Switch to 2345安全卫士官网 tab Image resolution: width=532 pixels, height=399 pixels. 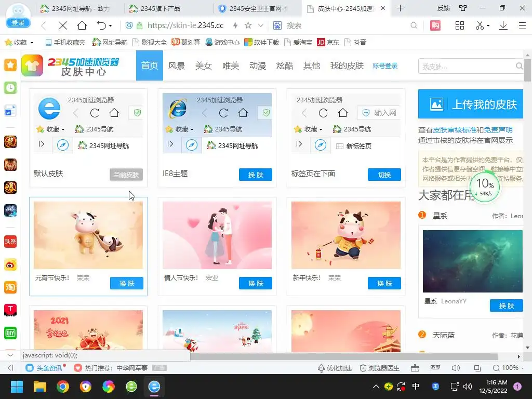click(x=257, y=8)
